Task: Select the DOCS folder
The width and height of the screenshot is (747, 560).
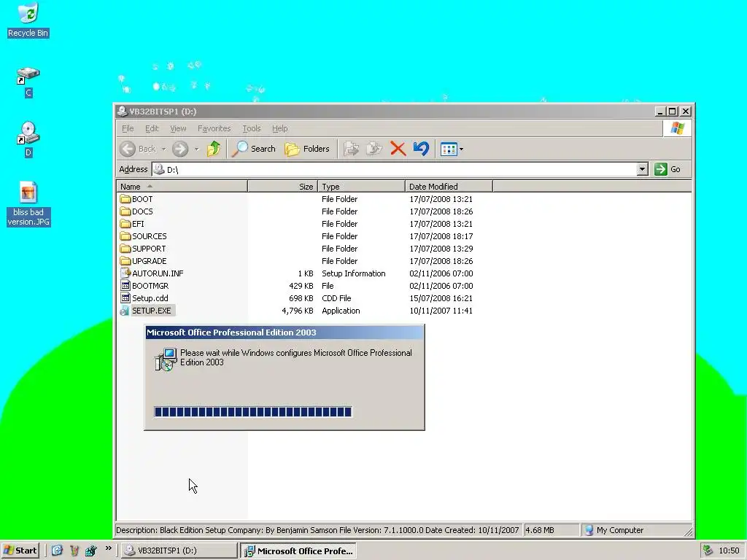Action: (x=136, y=211)
